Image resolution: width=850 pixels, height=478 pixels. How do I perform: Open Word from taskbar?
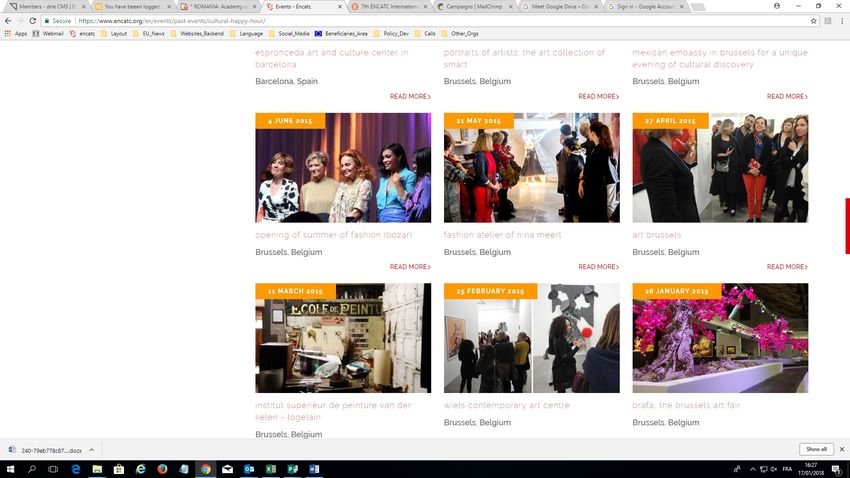coord(314,469)
